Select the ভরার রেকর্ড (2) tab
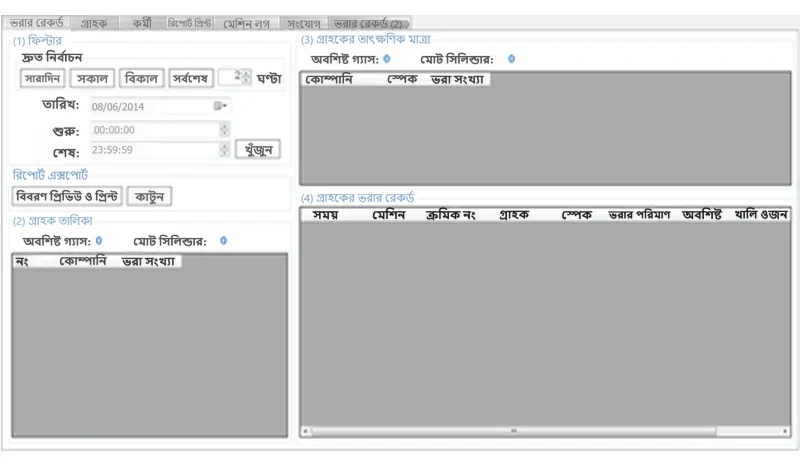800x467 pixels. click(x=369, y=23)
